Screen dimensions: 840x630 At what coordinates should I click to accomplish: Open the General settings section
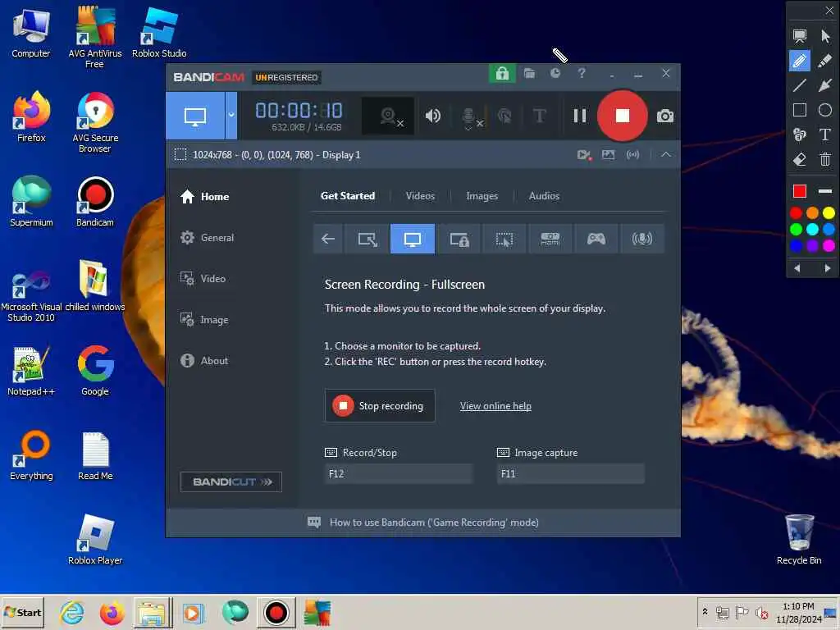tap(207, 237)
